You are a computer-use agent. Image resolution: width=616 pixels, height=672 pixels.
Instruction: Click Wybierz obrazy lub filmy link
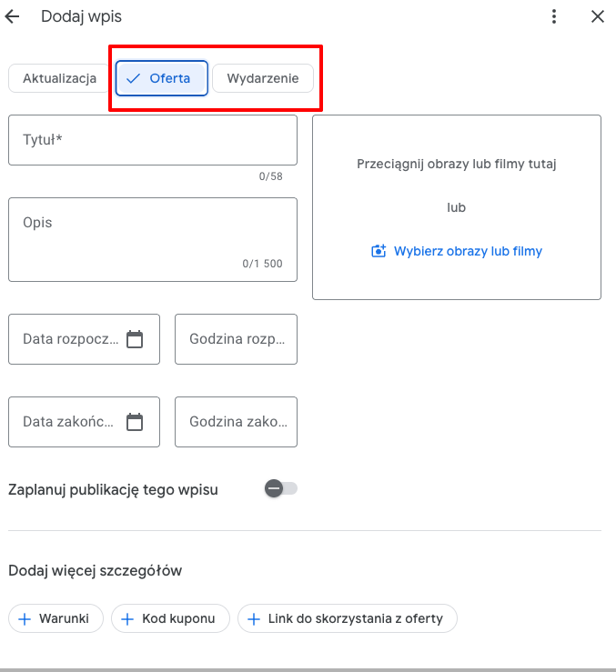point(468,251)
